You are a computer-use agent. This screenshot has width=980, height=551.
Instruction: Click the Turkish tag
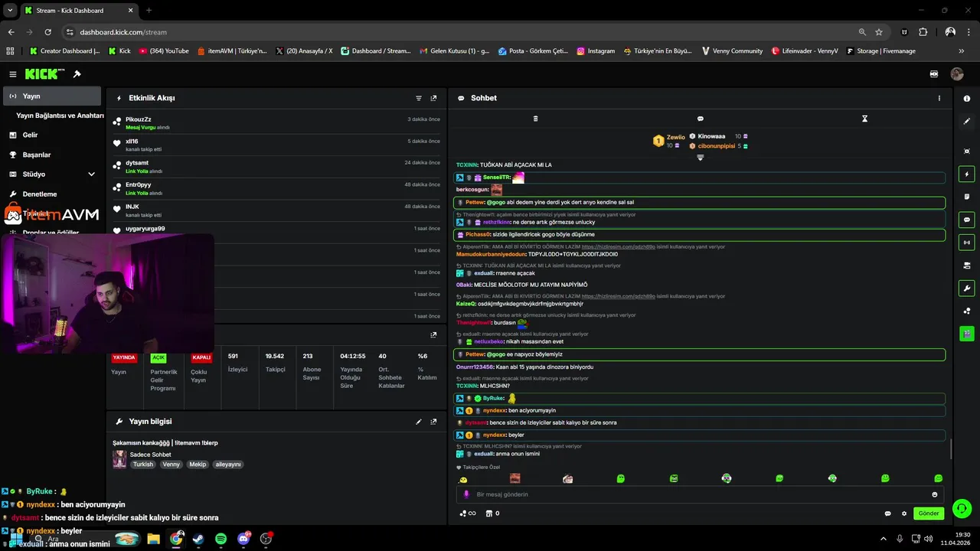coord(143,465)
